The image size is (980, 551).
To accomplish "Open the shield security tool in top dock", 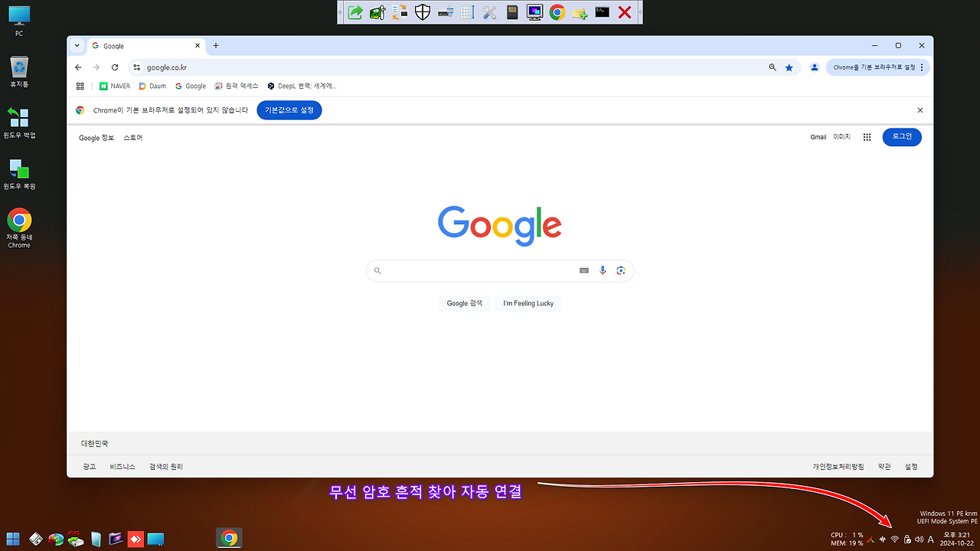I will 422,11.
